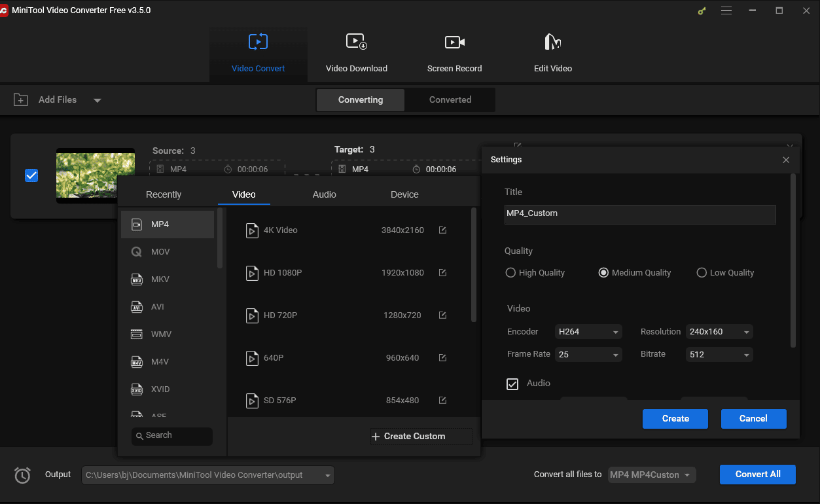The height and width of the screenshot is (504, 820).
Task: Uncheck the video file checkbox
Action: 31,175
